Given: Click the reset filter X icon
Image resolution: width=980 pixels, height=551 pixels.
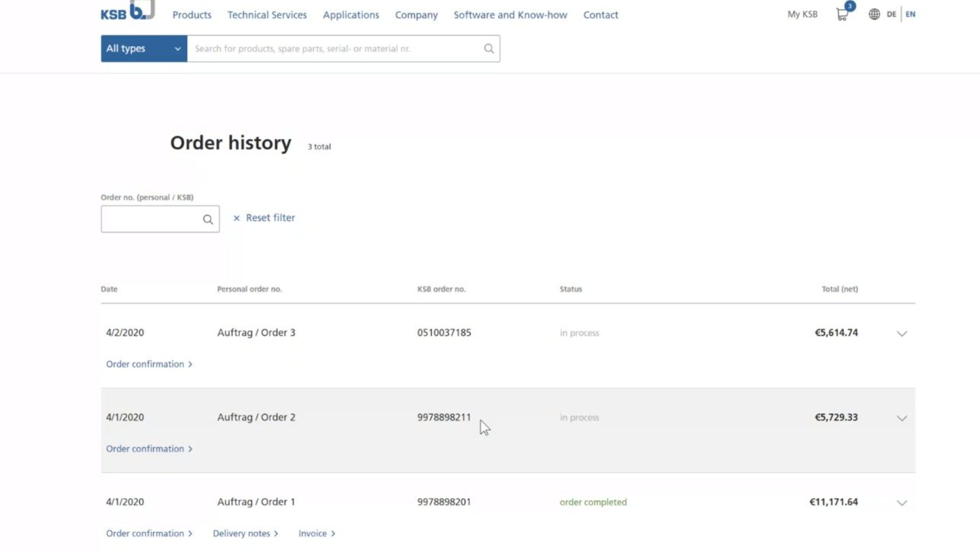Looking at the screenshot, I should click(237, 218).
